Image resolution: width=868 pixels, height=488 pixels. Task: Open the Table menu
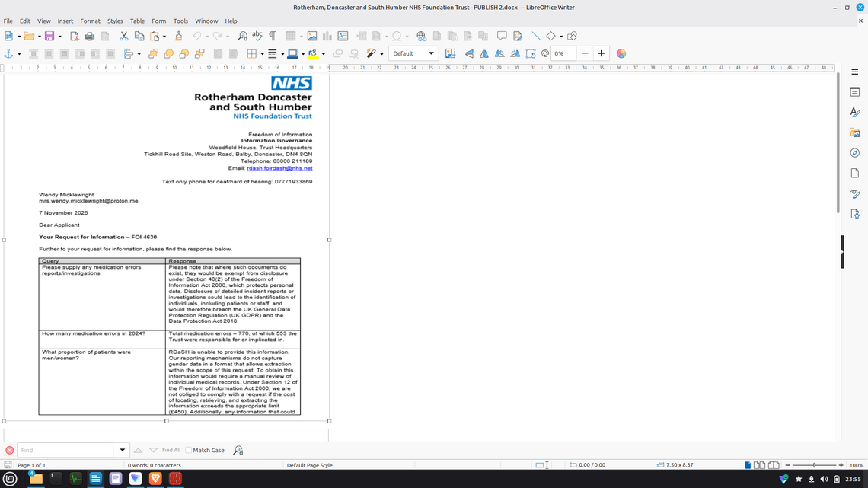click(137, 21)
